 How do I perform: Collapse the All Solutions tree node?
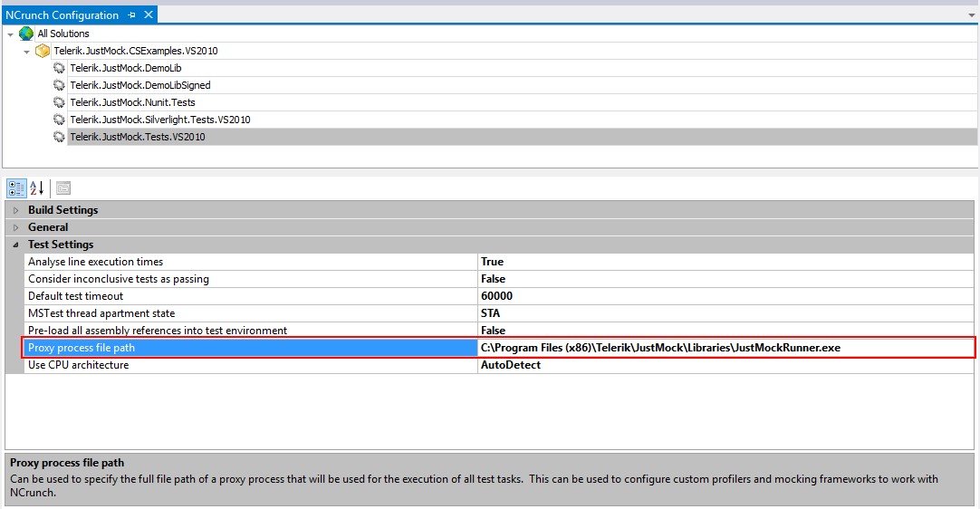[10, 34]
